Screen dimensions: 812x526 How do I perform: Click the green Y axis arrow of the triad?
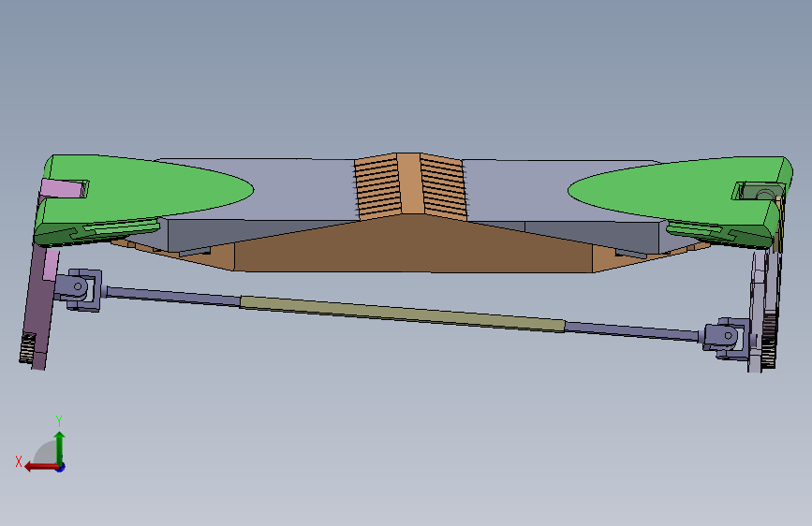coord(60,447)
